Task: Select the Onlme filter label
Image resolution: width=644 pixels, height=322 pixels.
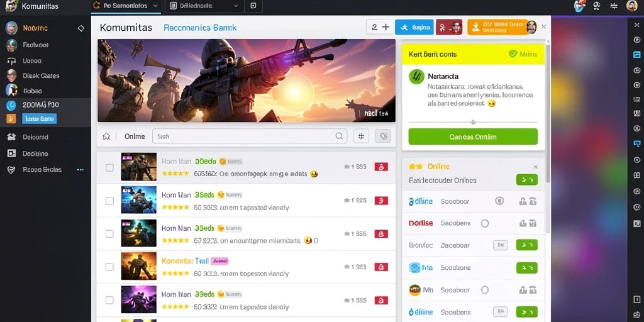Action: pos(135,136)
